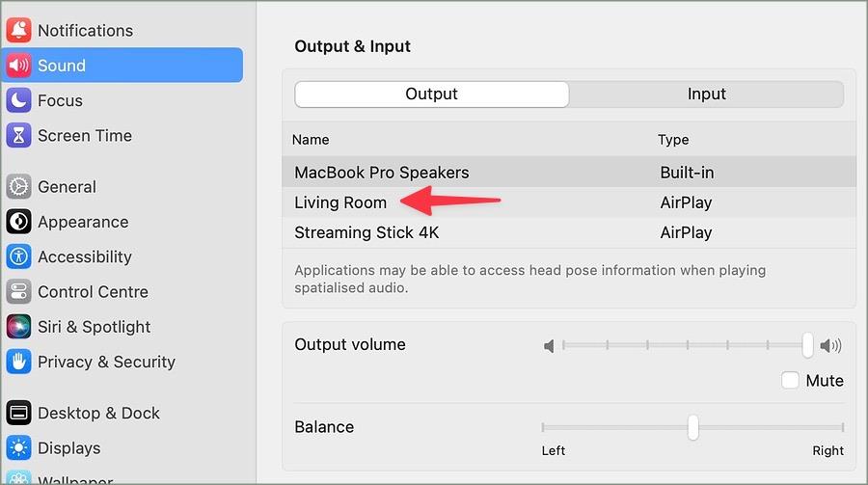This screenshot has width=868, height=485.
Task: Open Siri & Spotlight label
Action: [x=95, y=327]
